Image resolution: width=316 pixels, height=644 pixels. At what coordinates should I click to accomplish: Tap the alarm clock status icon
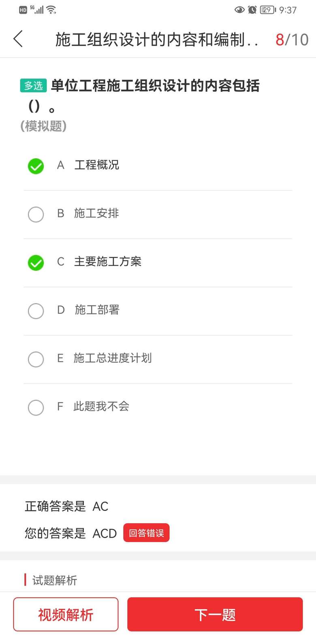click(x=252, y=10)
